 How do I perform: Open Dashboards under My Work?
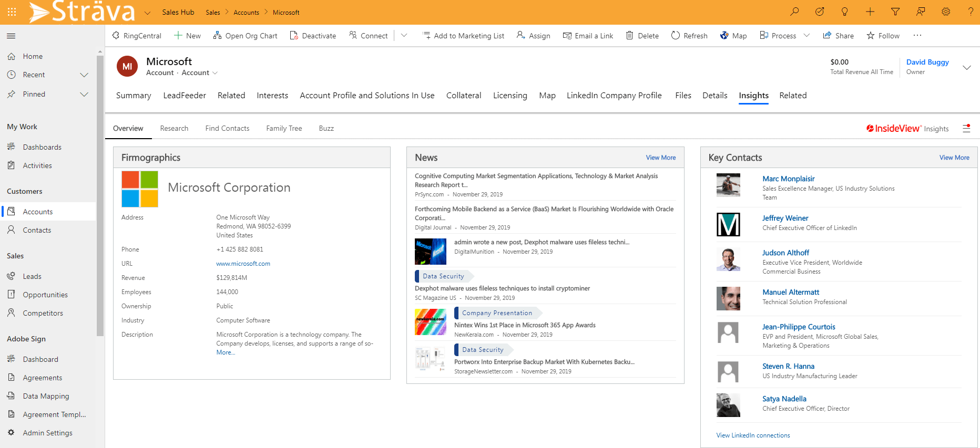42,148
